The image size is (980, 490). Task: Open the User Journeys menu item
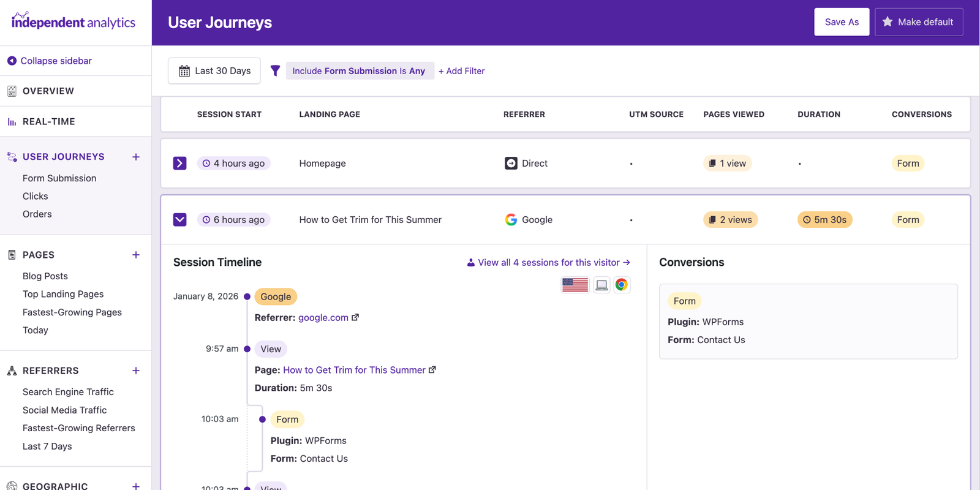point(64,157)
